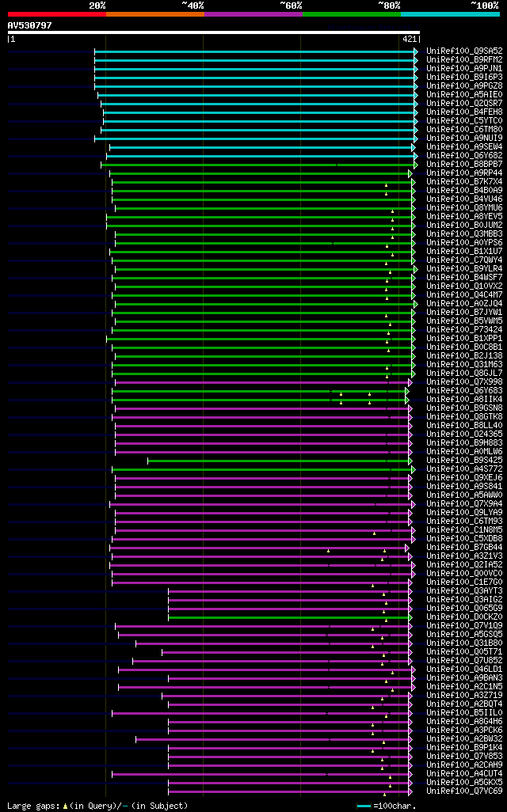Click the 421 end position marker
507x812 pixels.
pos(410,39)
